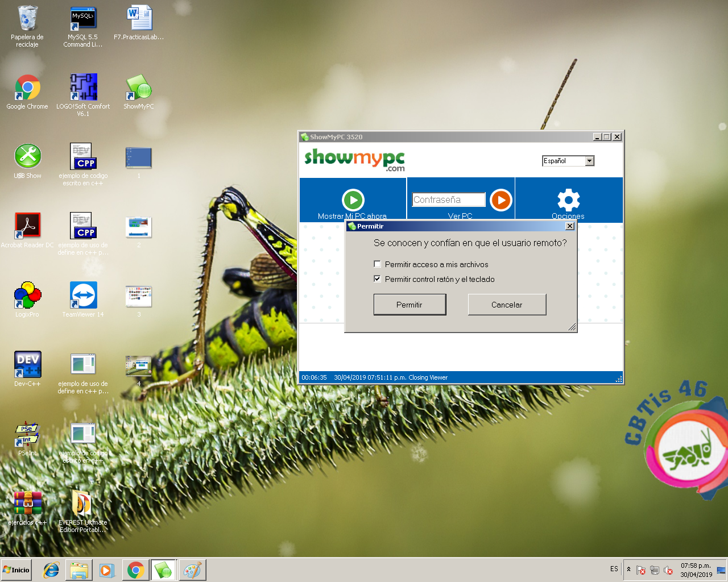Click the orange Ver PC arrow icon
This screenshot has height=582, width=728.
pos(500,199)
